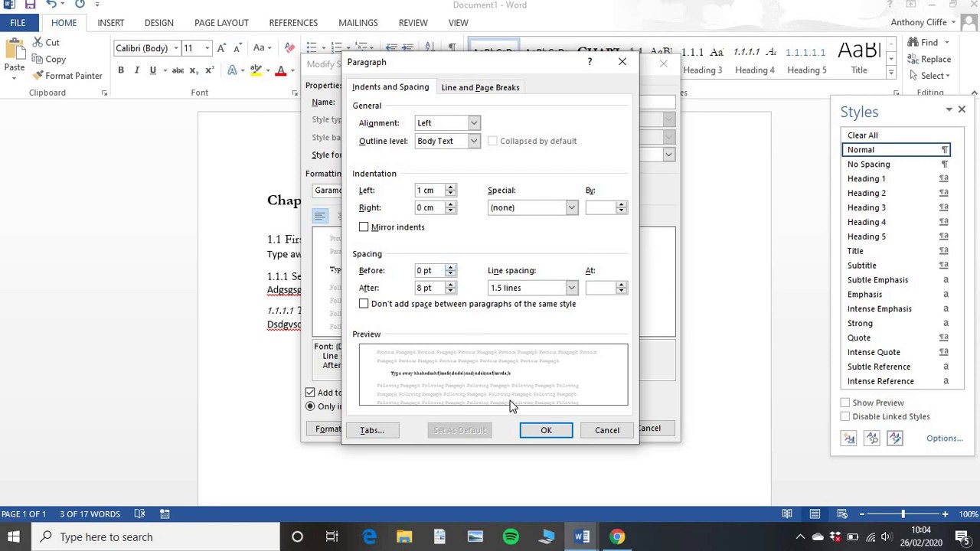Open Spotify from the taskbar
The height and width of the screenshot is (551, 980).
(511, 536)
